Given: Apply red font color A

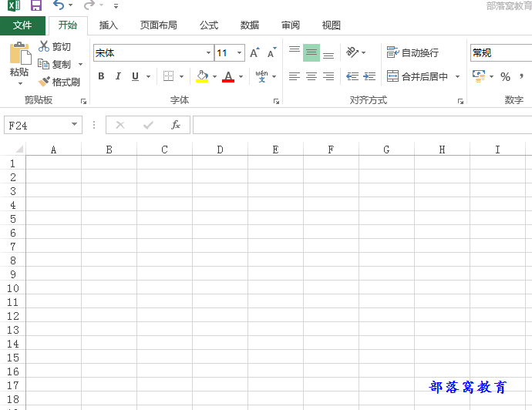Looking at the screenshot, I should point(228,76).
